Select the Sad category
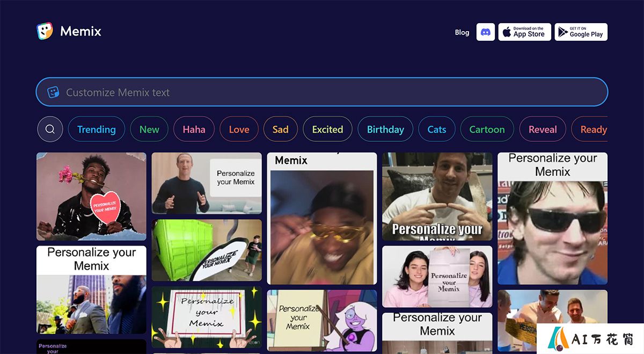The image size is (644, 354). 280,129
